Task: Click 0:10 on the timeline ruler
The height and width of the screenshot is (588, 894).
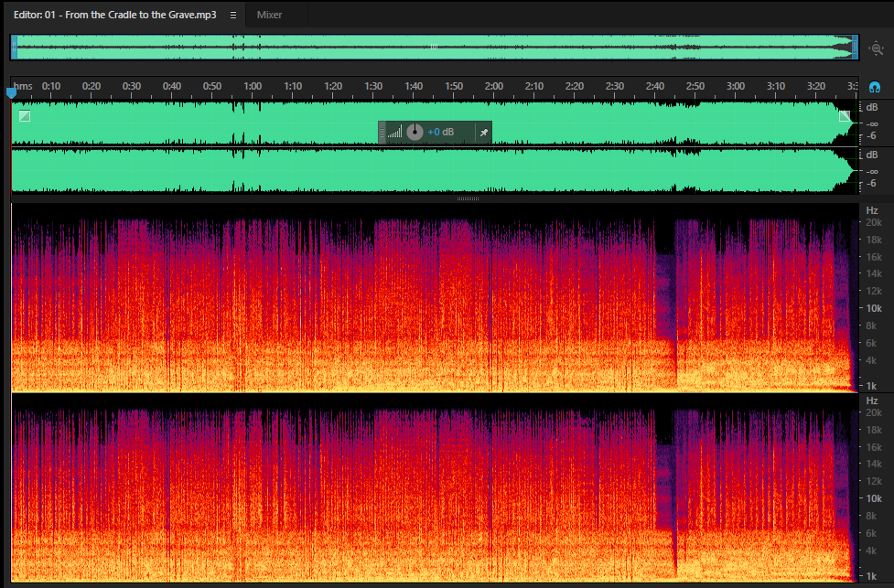Action: point(50,86)
